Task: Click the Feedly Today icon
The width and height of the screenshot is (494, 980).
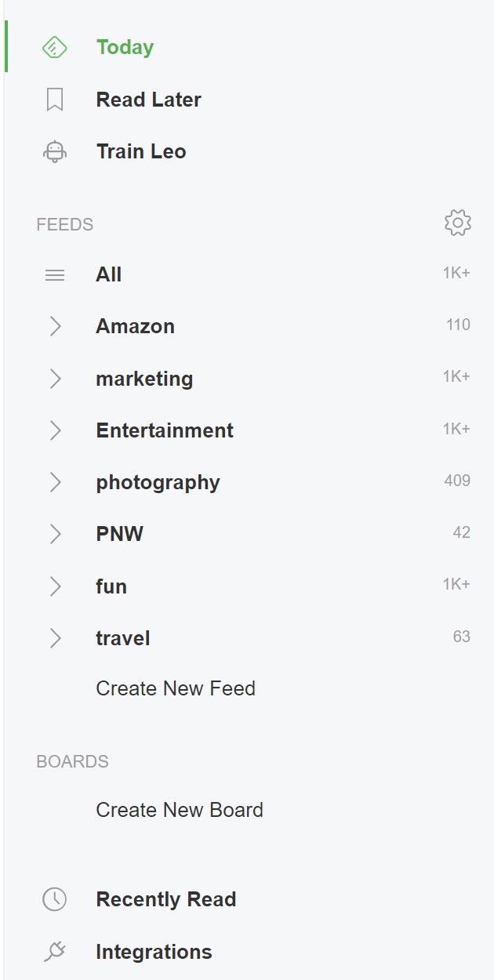Action: (54, 48)
